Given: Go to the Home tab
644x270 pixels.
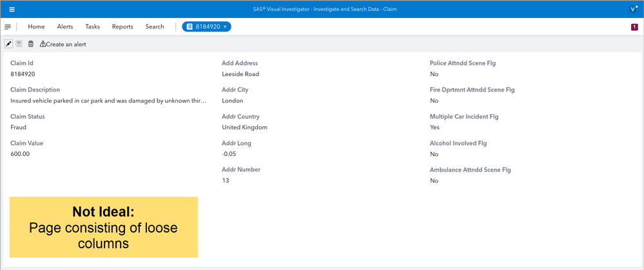Looking at the screenshot, I should [36, 27].
